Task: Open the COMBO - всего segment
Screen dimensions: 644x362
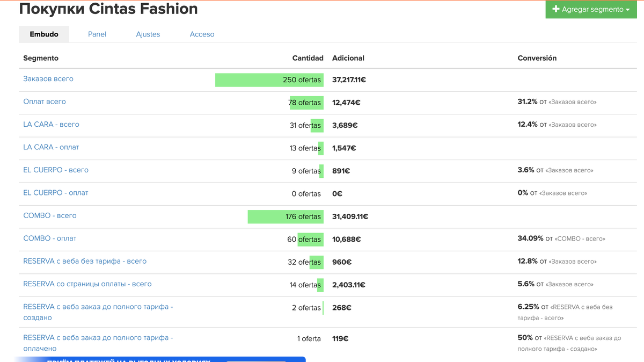Action: (x=50, y=216)
